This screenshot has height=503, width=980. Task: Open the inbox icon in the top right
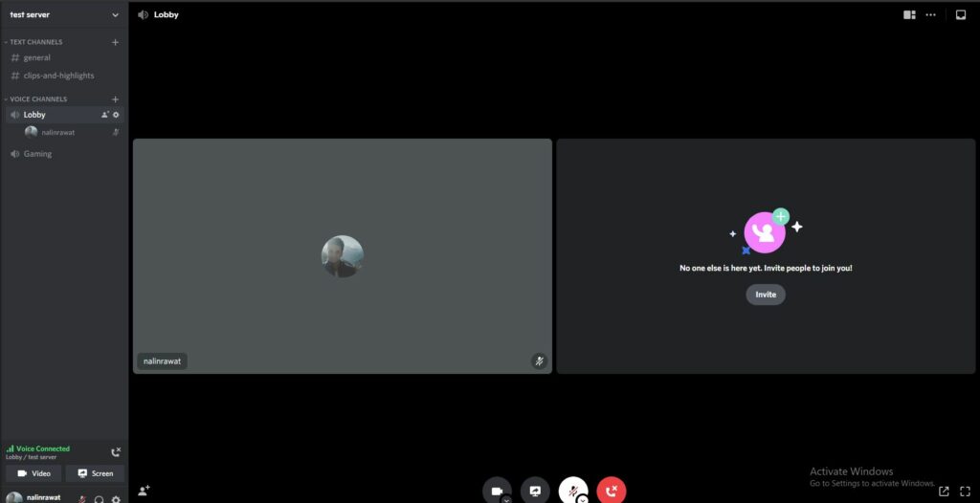961,14
